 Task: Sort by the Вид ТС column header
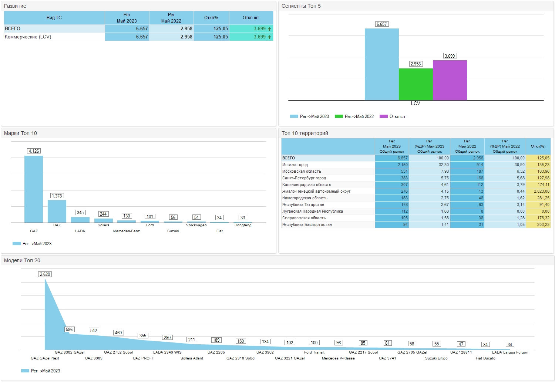tap(54, 18)
